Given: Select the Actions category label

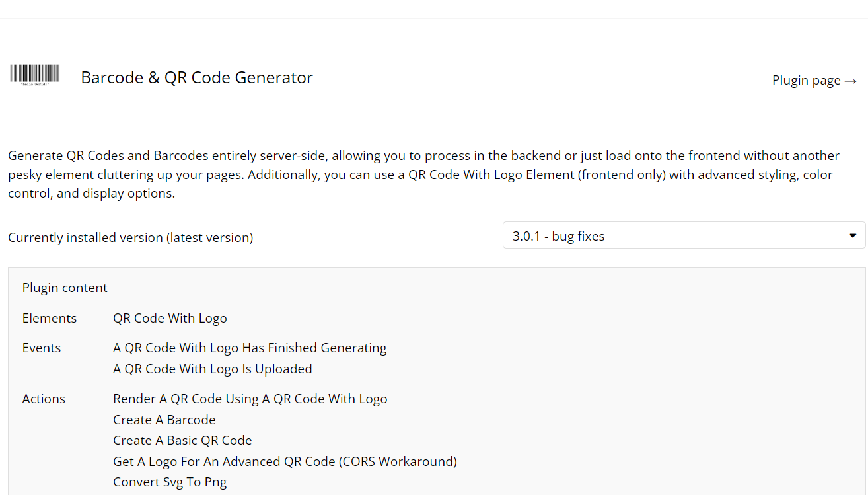Looking at the screenshot, I should click(44, 399).
